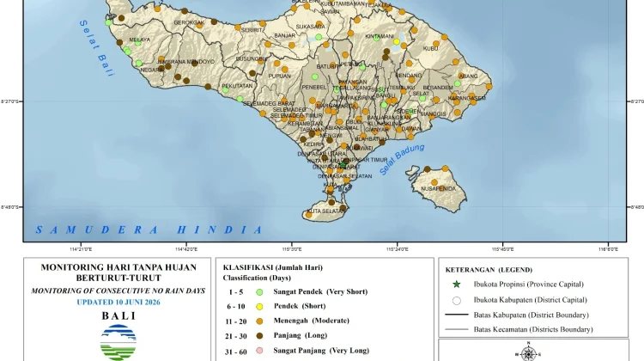Viewport: 644px width, 361px height.
Task: Click the green dot at Bali's western tip
Action: [x=108, y=22]
